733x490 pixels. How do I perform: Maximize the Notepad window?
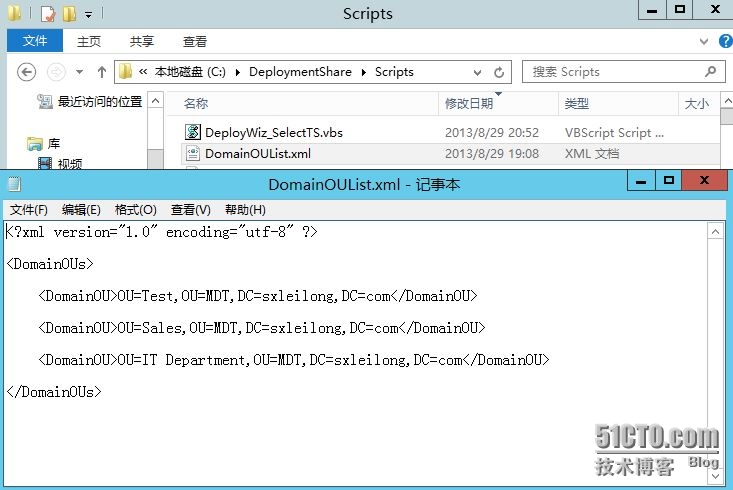point(668,181)
